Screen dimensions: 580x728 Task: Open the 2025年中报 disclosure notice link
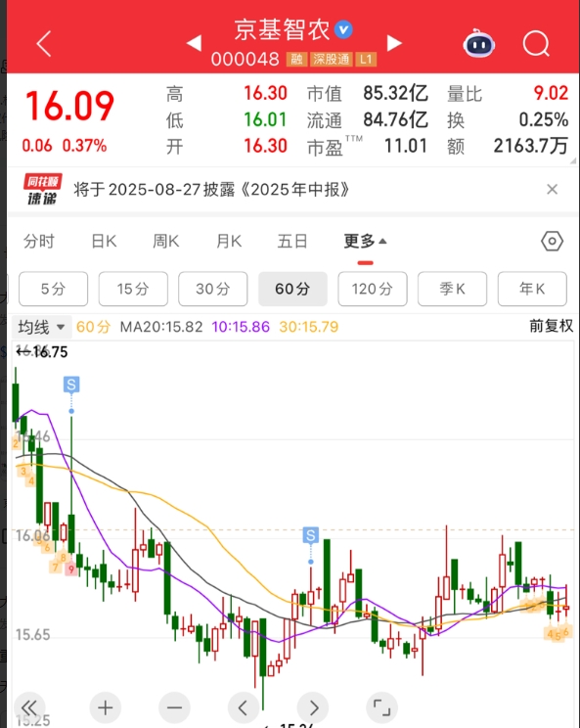tap(211, 190)
